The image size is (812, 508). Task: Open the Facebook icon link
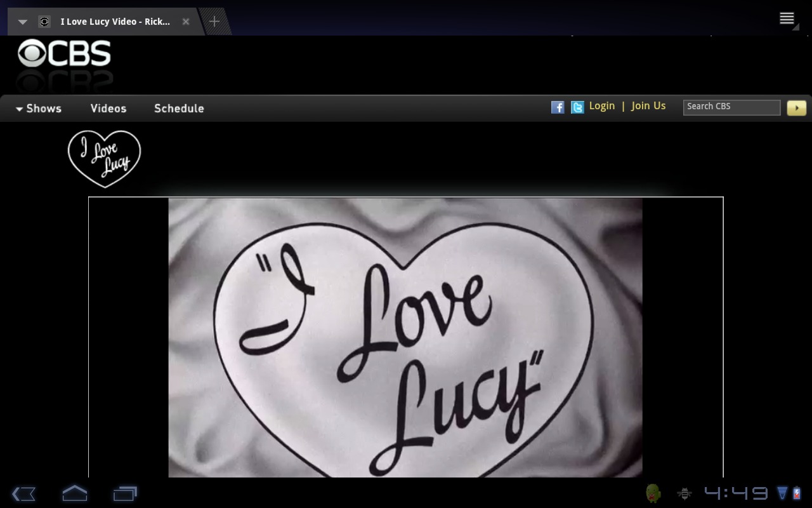tap(558, 107)
